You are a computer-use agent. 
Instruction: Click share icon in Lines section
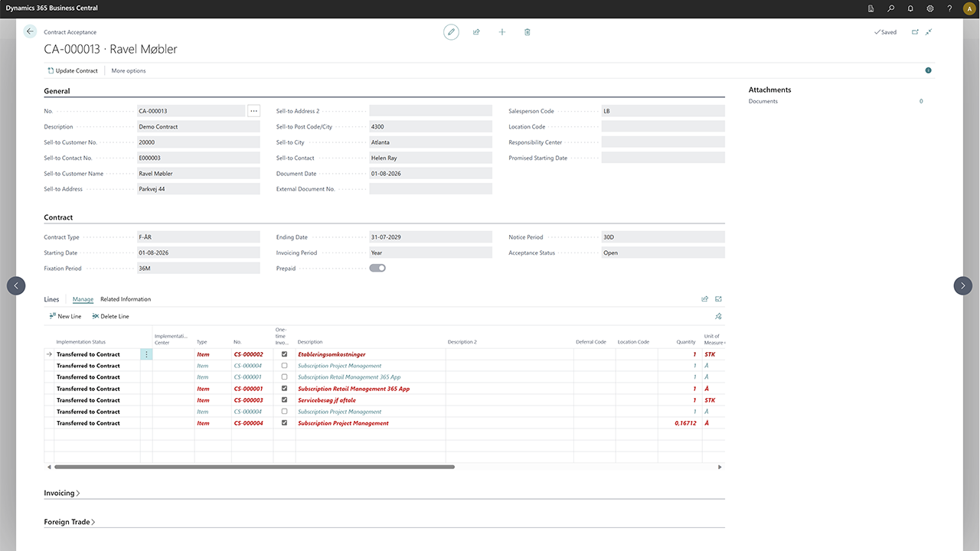pyautogui.click(x=705, y=299)
